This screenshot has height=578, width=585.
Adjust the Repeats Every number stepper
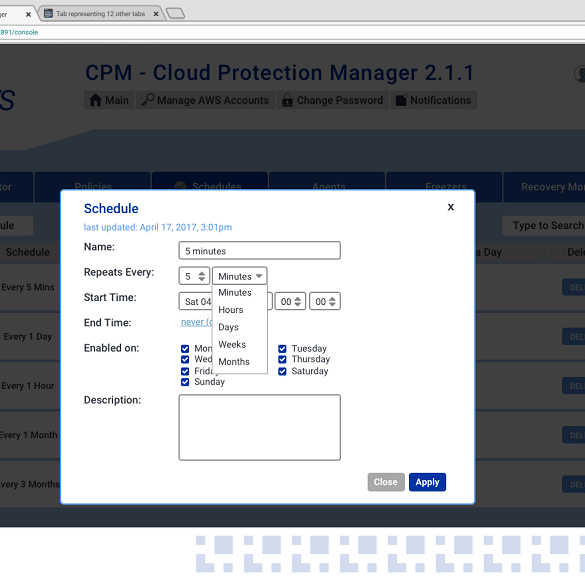[201, 276]
